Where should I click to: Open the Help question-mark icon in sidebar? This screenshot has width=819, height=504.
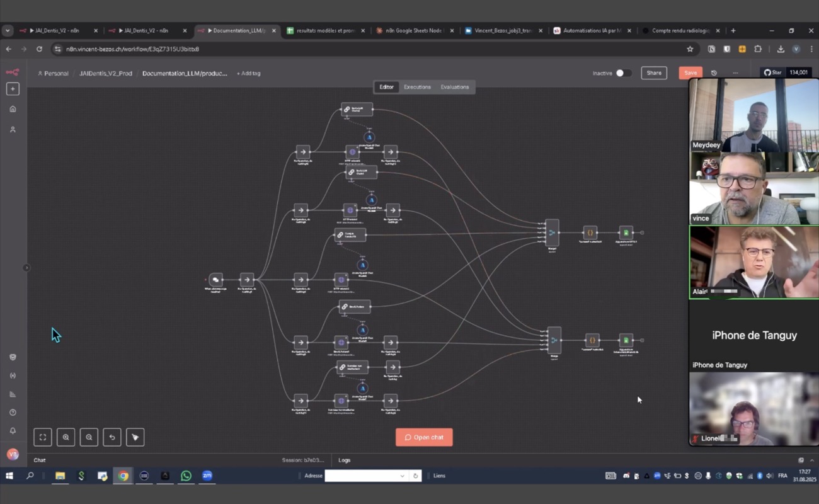(x=13, y=413)
